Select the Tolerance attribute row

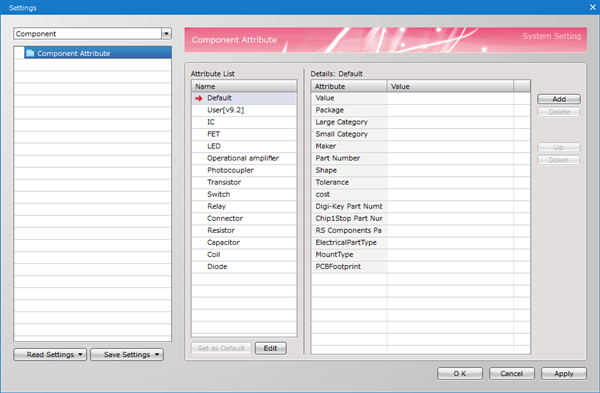click(x=421, y=183)
